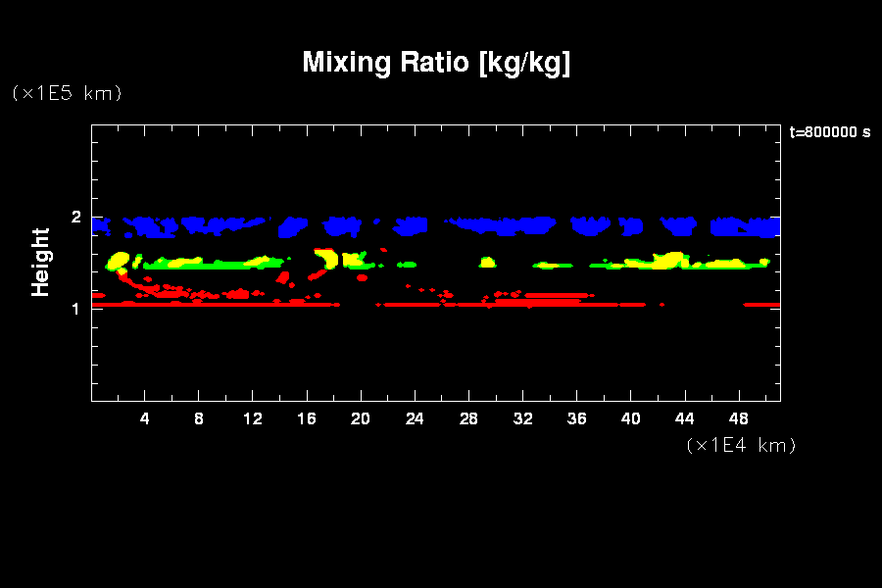Click the vertical "Height" axis label
The height and width of the screenshot is (588, 882).
point(40,262)
